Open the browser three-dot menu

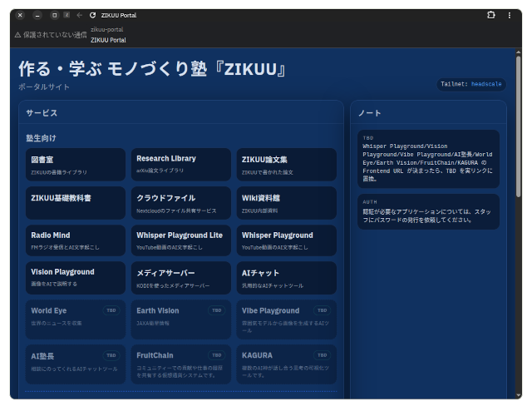(x=510, y=15)
